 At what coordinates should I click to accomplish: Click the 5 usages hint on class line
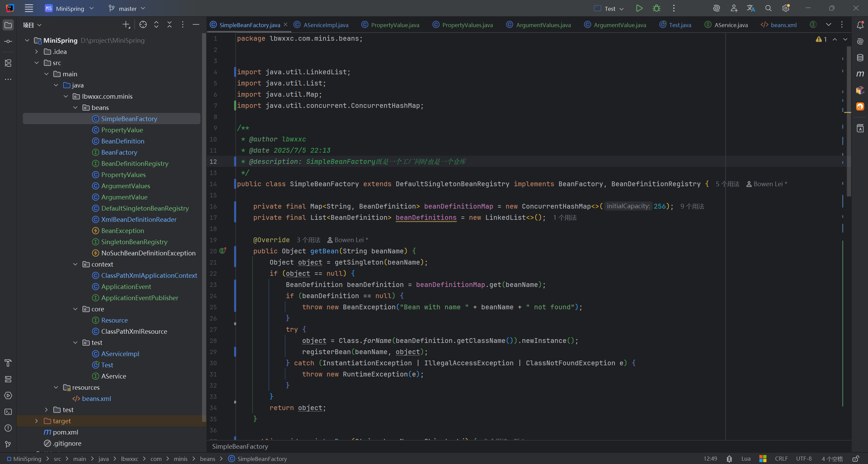[x=728, y=184]
